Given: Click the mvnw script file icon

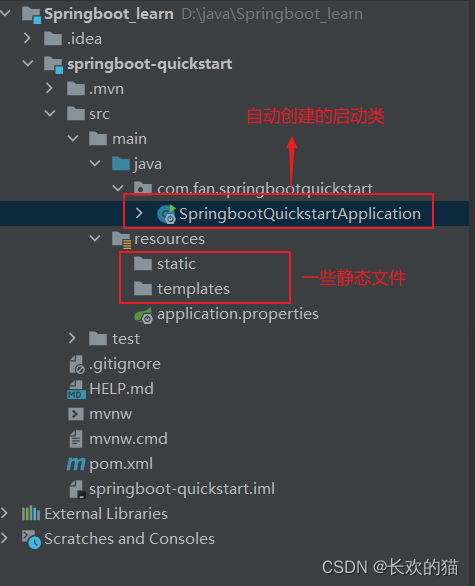Looking at the screenshot, I should click(76, 414).
